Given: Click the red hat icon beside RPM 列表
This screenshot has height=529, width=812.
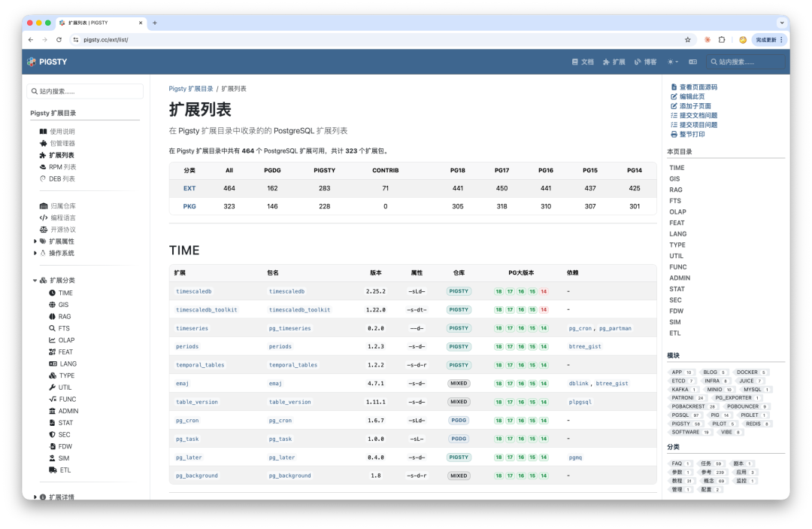Looking at the screenshot, I should [x=43, y=167].
